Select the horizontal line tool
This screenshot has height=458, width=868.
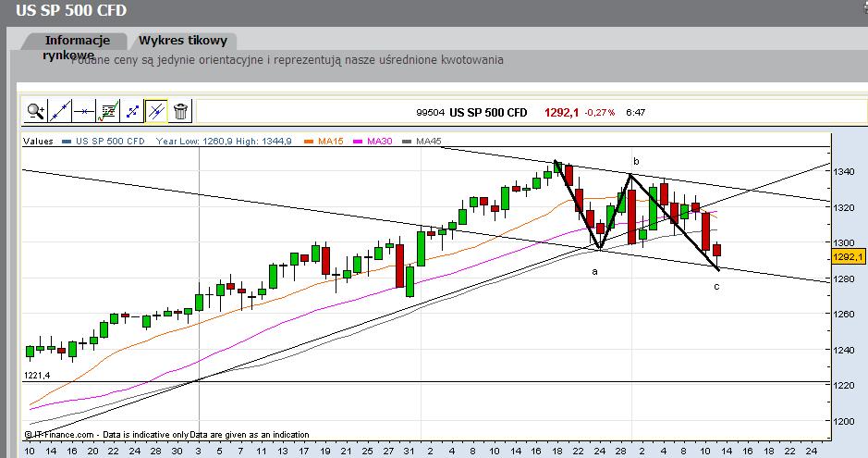pos(84,111)
